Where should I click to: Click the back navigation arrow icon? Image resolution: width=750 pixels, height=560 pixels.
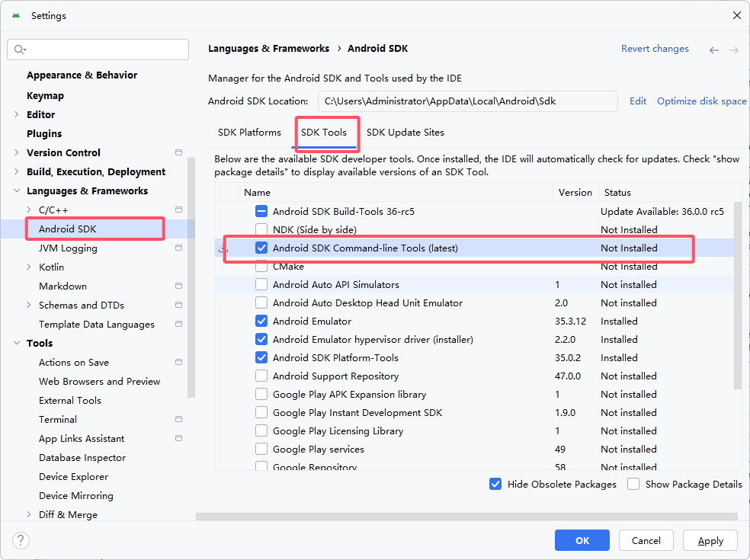tap(713, 50)
